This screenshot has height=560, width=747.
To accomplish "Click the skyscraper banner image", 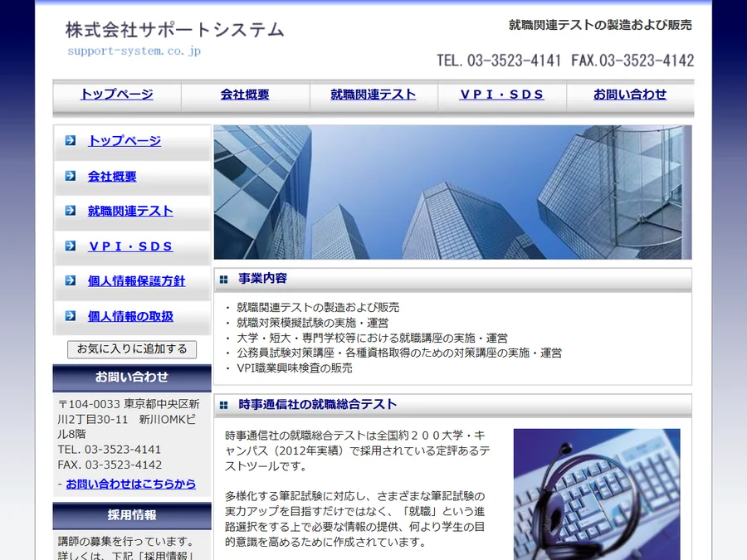I will (452, 192).
